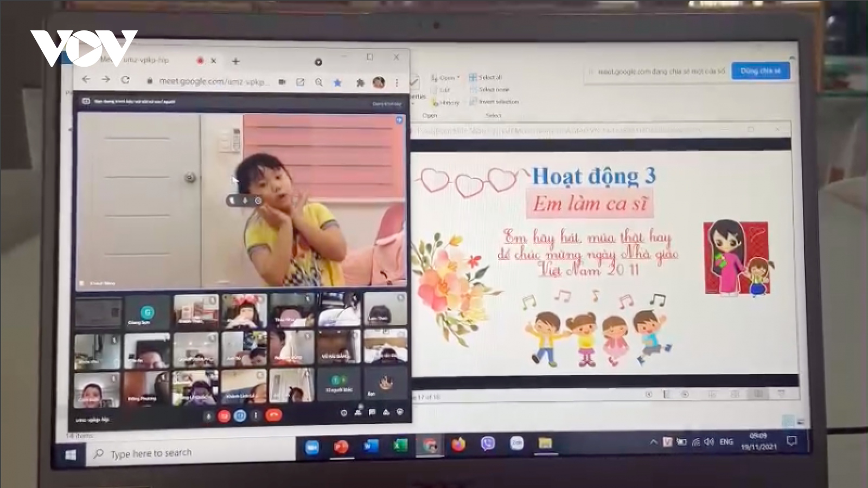Click the Hồng Phương participant tile
868x488 pixels.
pos(146,388)
